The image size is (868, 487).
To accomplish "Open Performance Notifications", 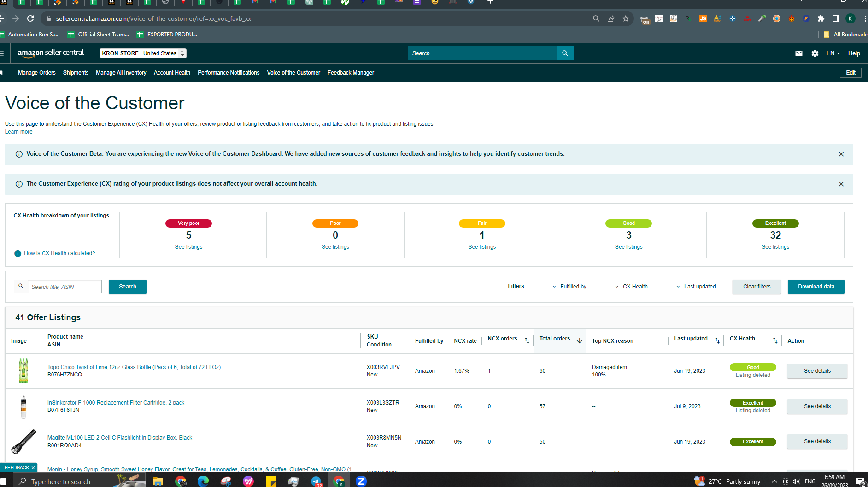I will (x=229, y=73).
